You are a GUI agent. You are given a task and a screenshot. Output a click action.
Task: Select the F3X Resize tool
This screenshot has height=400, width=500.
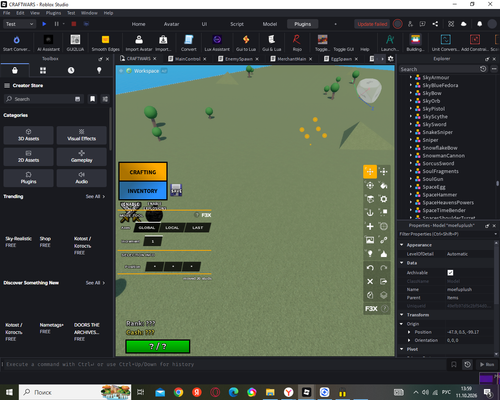384,172
